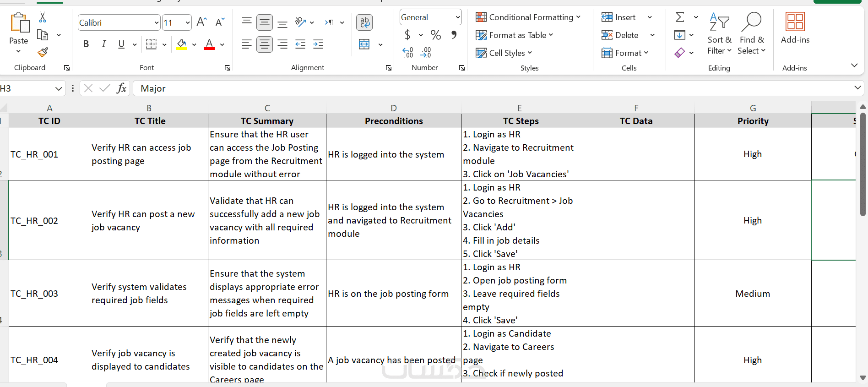This screenshot has height=387, width=868.
Task: Click the vertical scrollbar thumb
Action: coord(863,164)
